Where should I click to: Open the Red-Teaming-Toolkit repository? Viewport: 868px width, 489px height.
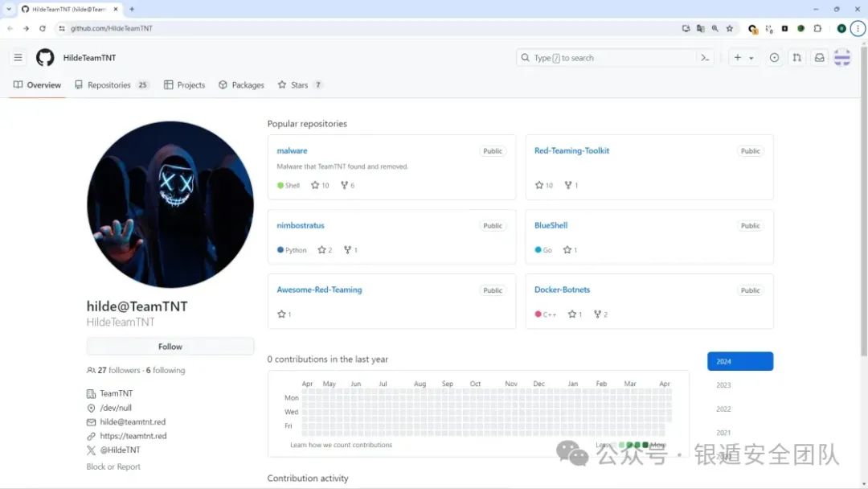click(572, 150)
